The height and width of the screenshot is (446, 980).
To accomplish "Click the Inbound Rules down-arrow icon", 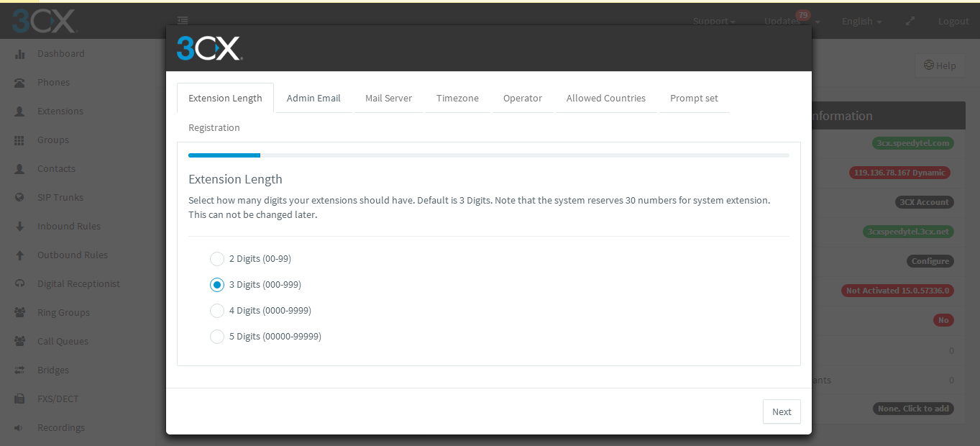I will 20,227.
